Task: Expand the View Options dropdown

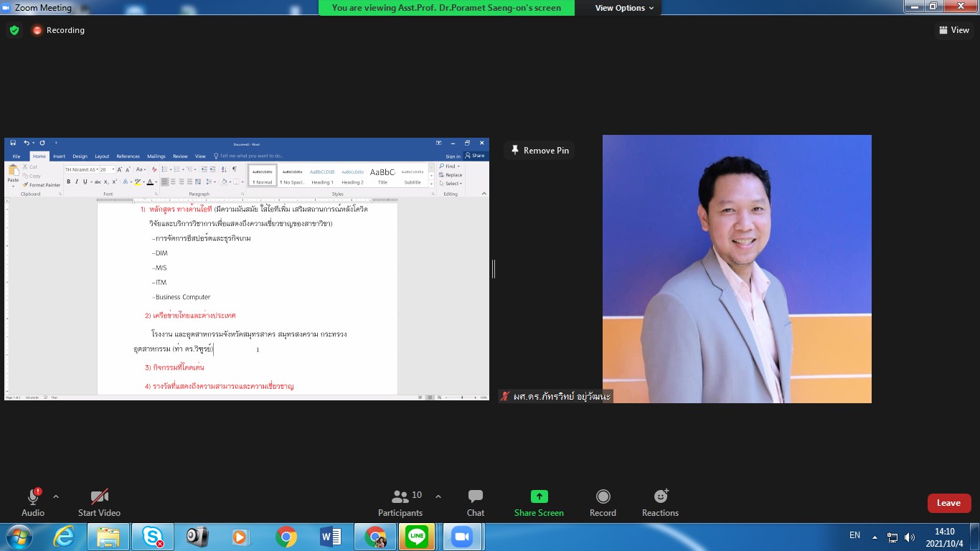Action: [624, 8]
